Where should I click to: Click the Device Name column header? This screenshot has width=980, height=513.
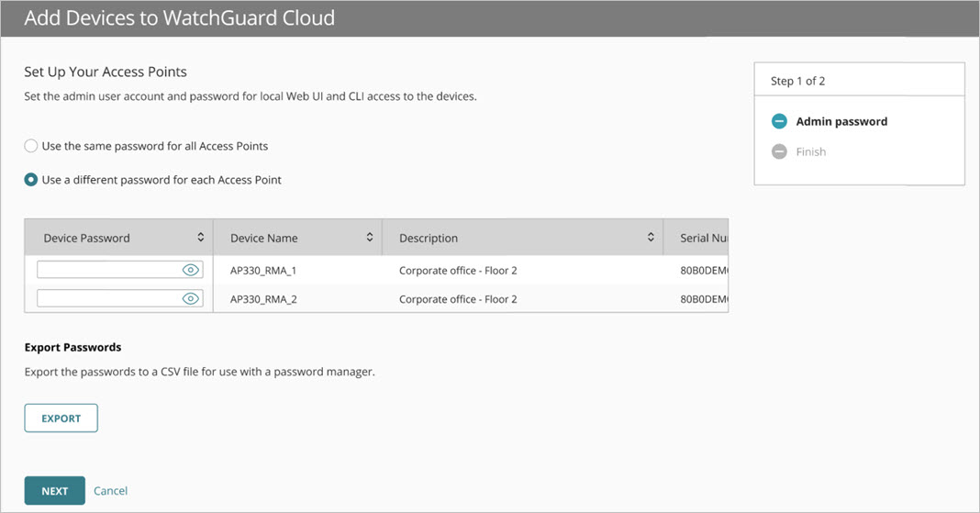pyautogui.click(x=264, y=238)
